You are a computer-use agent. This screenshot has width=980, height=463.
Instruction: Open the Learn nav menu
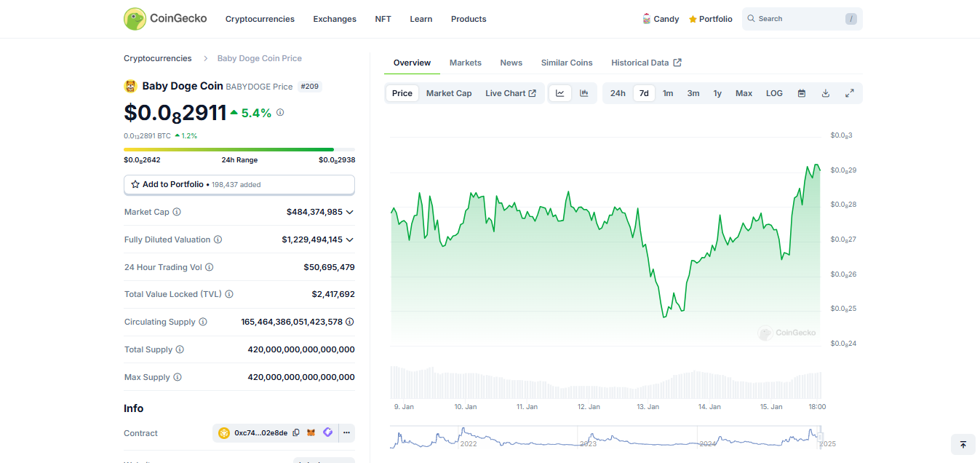pyautogui.click(x=421, y=19)
